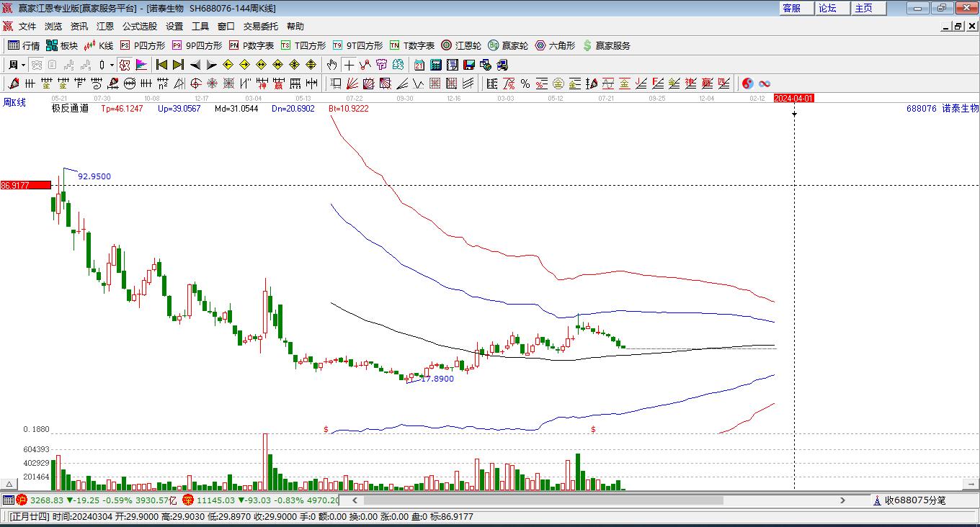Image resolution: width=980 pixels, height=527 pixels.
Task: Open the 9T四方形 tool
Action: [357, 45]
